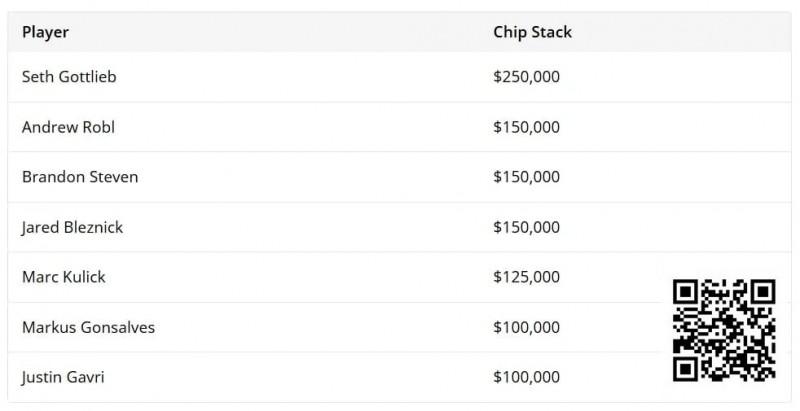This screenshot has height=411, width=800.
Task: Click Seth Gottlieb's $250,000 chip stack
Action: click(526, 77)
